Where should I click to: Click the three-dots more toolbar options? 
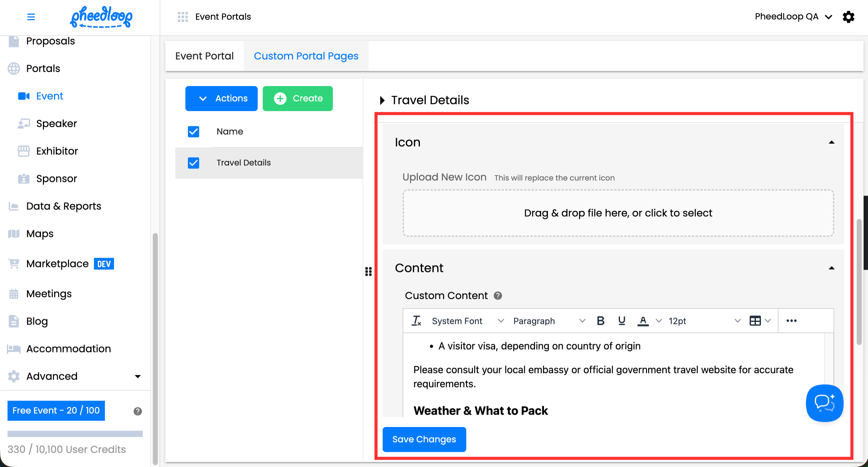coord(791,321)
